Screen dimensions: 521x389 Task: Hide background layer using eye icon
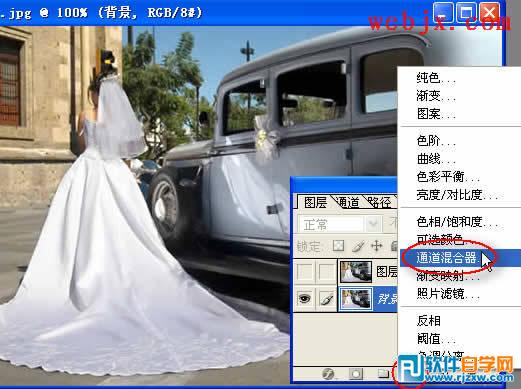(304, 299)
